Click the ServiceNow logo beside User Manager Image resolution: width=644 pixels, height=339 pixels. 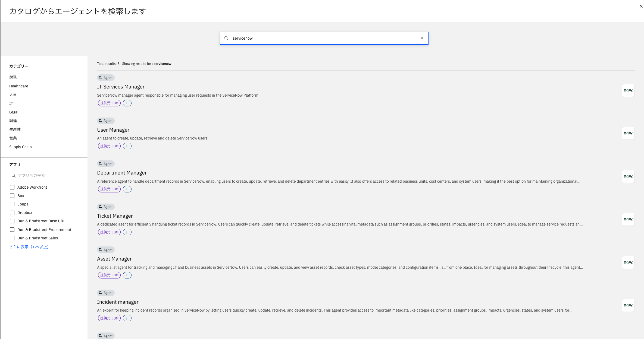tap(628, 133)
